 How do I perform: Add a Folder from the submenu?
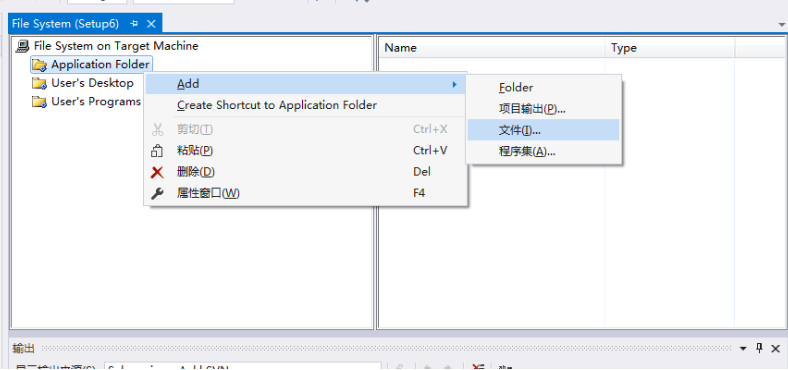pyautogui.click(x=544, y=87)
